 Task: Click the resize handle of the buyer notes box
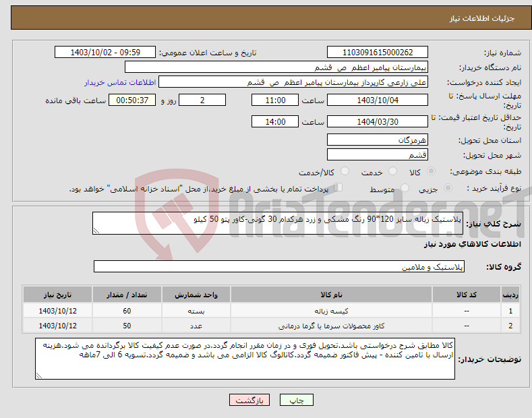click(x=39, y=376)
